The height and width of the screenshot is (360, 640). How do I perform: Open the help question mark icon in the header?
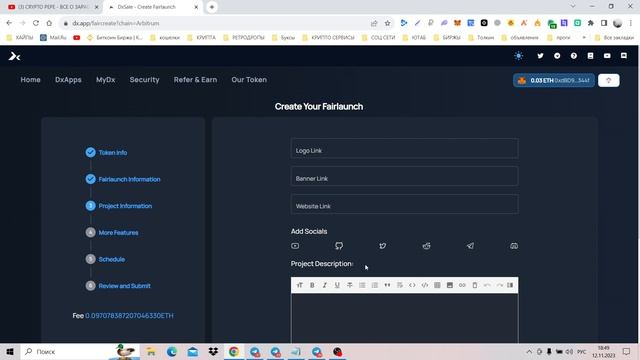pos(574,56)
